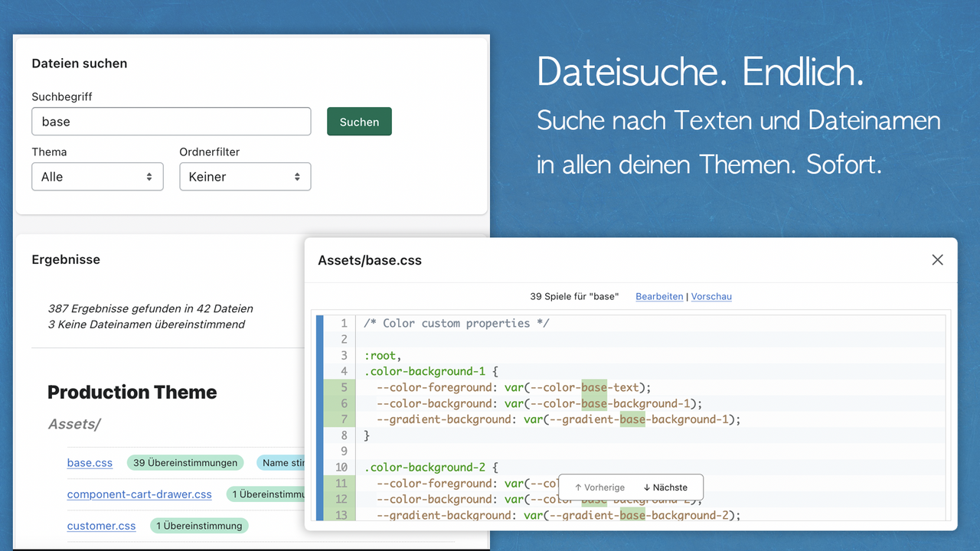Open the Thema dropdown set to Alle
The height and width of the screenshot is (551, 980).
97,177
